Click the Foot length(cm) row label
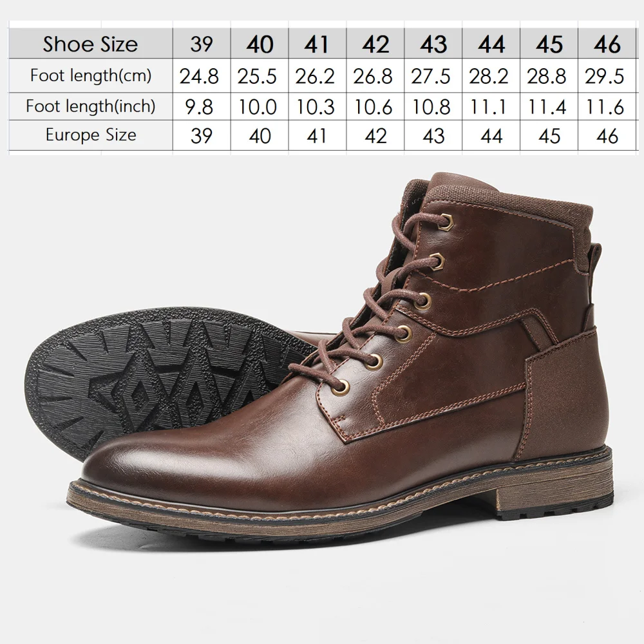Image resolution: width=644 pixels, height=644 pixels. [x=90, y=75]
